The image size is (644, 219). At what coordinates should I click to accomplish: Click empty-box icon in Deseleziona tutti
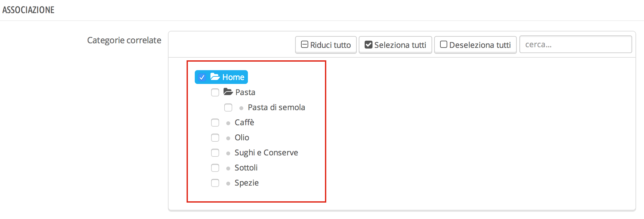[x=443, y=45]
